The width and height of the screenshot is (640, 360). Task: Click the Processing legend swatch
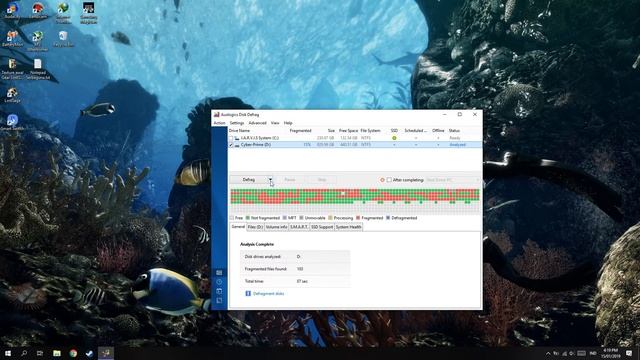click(330, 218)
